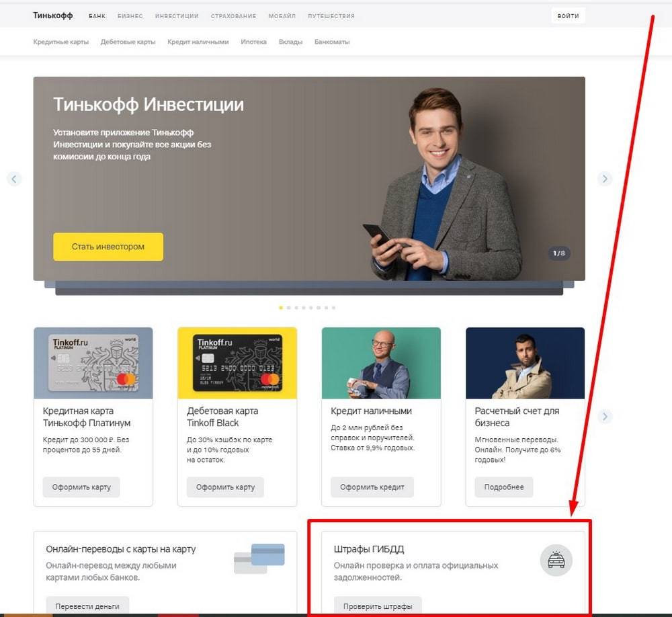The height and width of the screenshot is (617, 672).
Task: Open the Бизнес section in header
Action: click(x=130, y=16)
